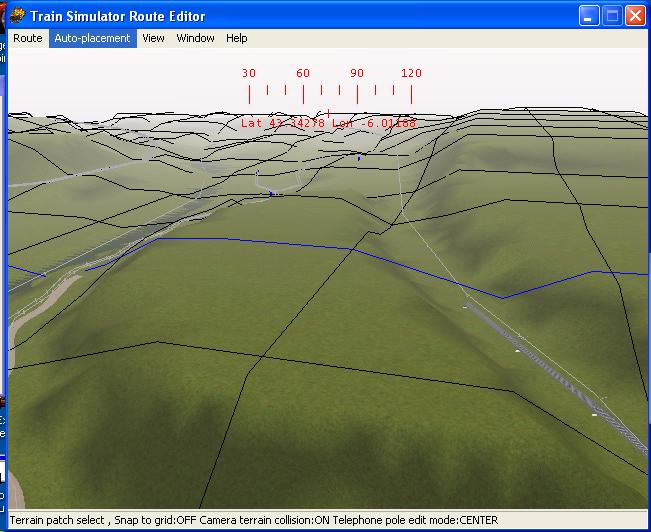
Task: Click the red Lat/Lon coordinate readout
Action: (328, 123)
